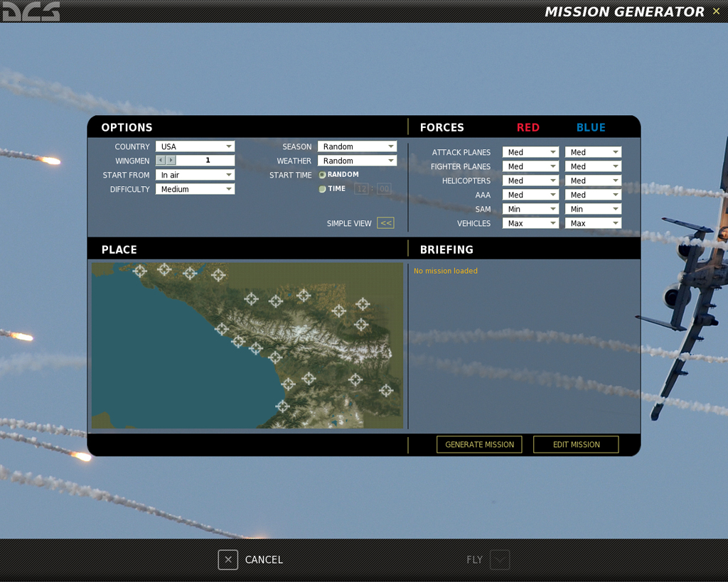The width and height of the screenshot is (728, 582).
Task: Select the westernmost mission marker on the map
Action: (141, 271)
